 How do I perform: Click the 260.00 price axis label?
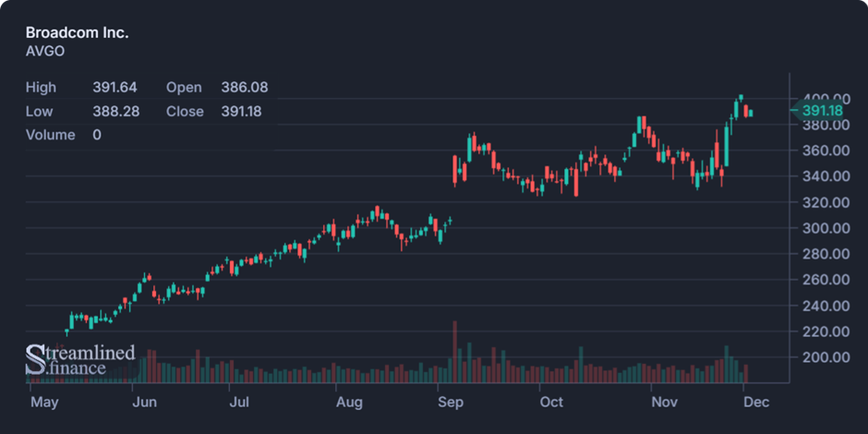825,280
